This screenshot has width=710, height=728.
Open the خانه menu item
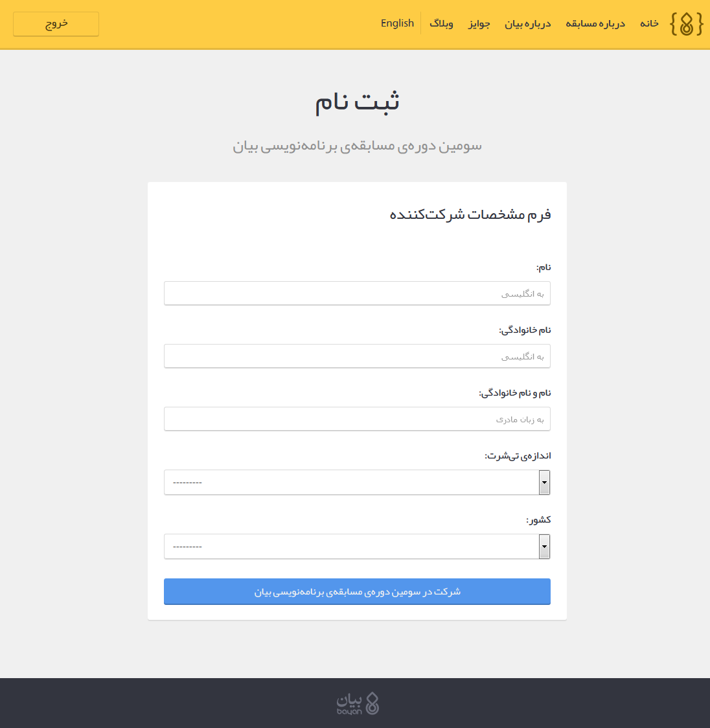pos(648,23)
